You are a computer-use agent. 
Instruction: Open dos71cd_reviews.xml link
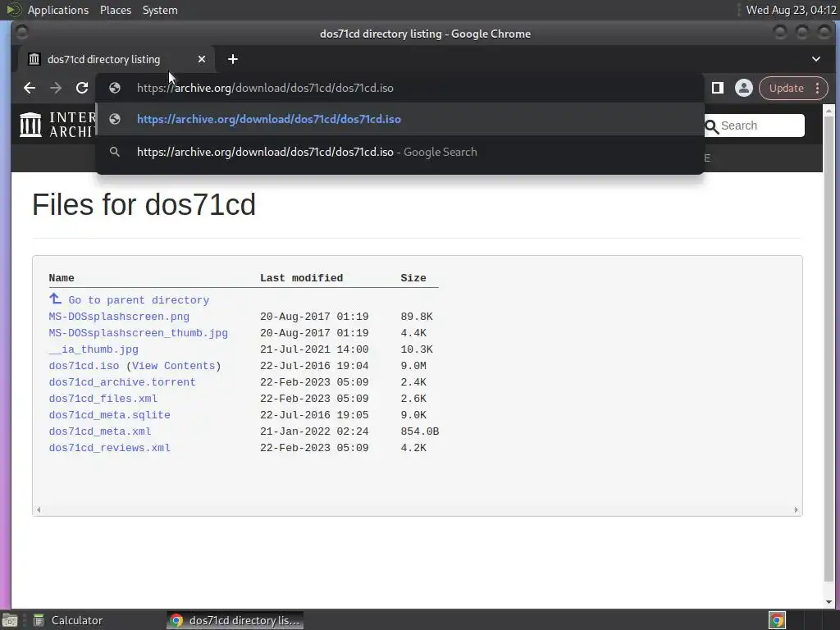[x=110, y=448]
